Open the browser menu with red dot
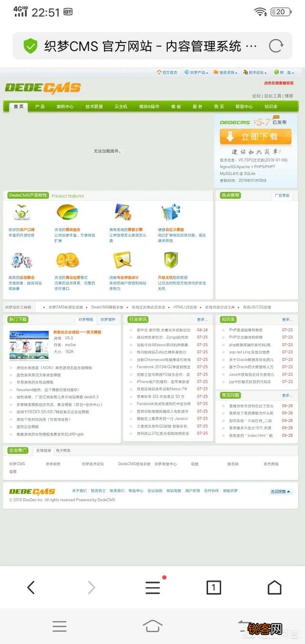 (x=153, y=587)
